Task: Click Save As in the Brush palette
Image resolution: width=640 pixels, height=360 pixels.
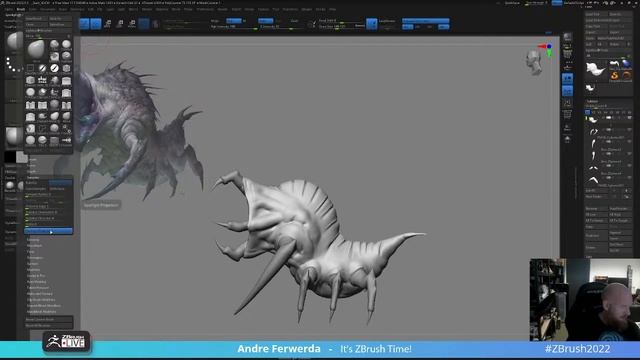Action: pyautogui.click(x=60, y=18)
